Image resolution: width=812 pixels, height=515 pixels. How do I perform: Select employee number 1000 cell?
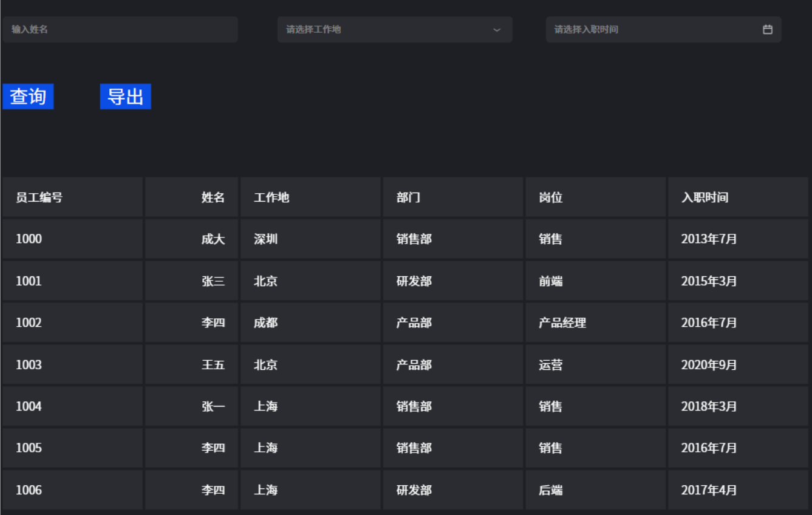[72, 239]
